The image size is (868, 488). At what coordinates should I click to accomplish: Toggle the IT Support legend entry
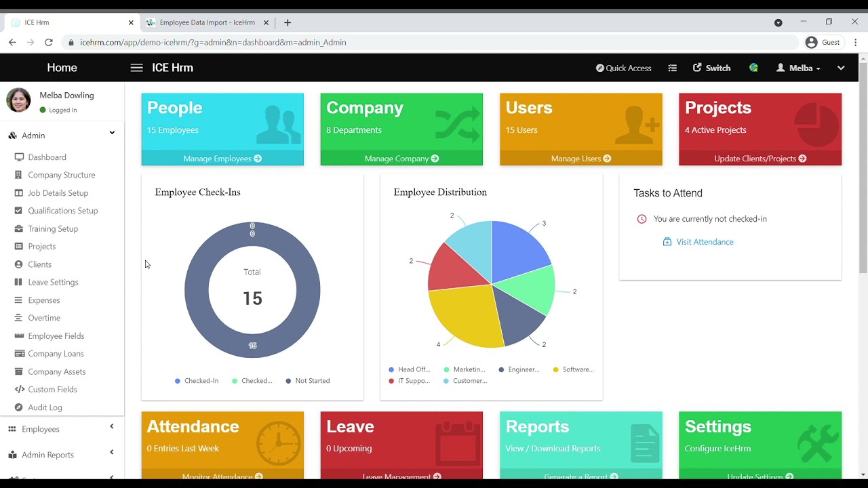click(410, 381)
